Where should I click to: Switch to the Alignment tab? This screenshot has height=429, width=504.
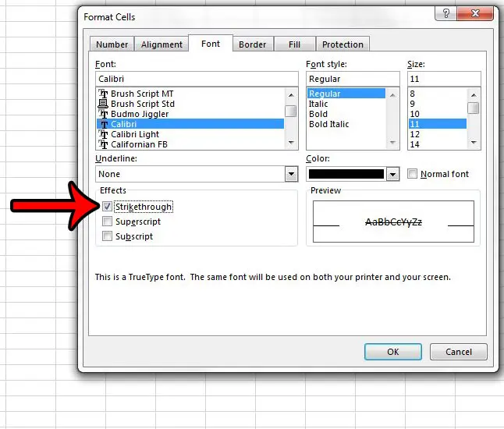[161, 44]
